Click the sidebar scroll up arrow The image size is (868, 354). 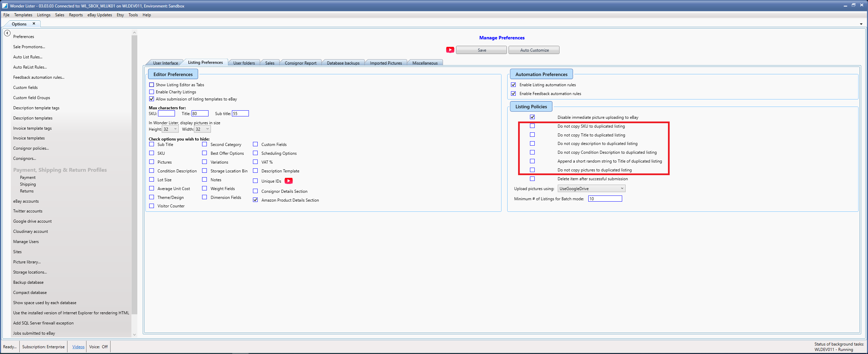pyautogui.click(x=134, y=33)
